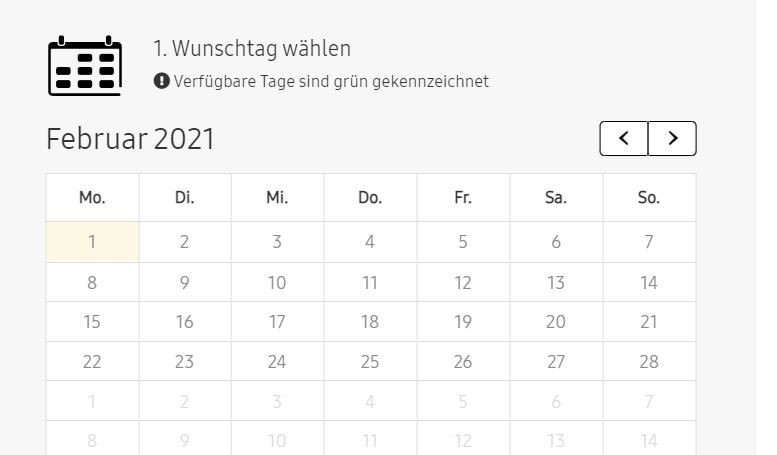Go to the next month

(672, 139)
